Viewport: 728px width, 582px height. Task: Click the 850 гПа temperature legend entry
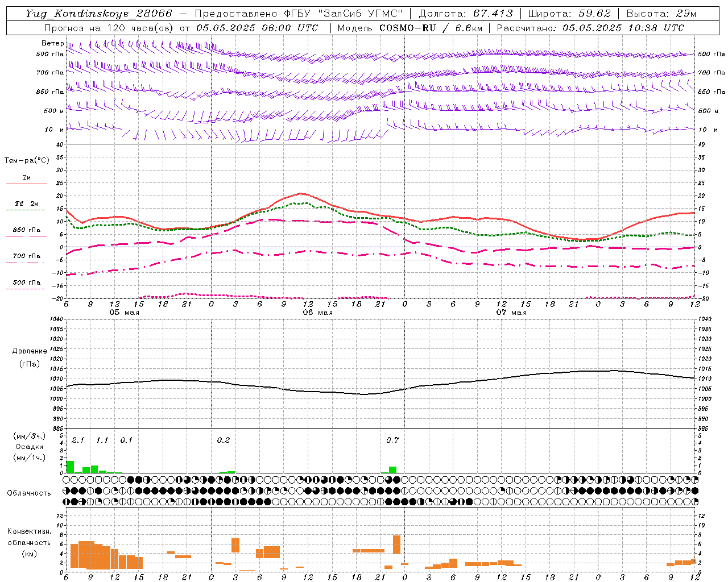[x=27, y=230]
